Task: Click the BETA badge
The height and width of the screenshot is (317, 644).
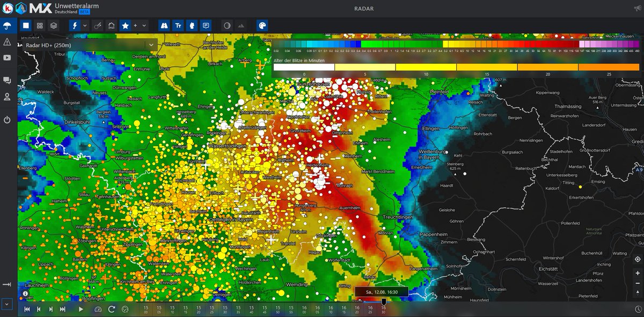Action: coord(84,11)
